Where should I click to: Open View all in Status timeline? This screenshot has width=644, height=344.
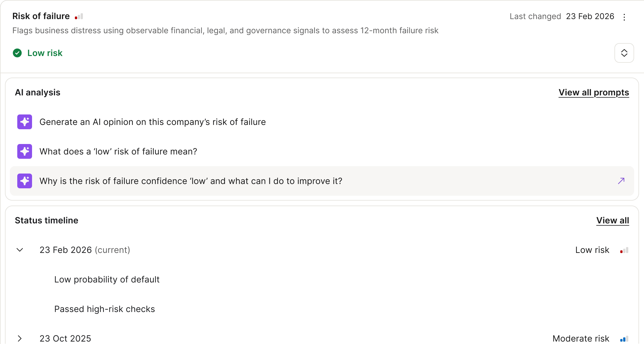613,221
